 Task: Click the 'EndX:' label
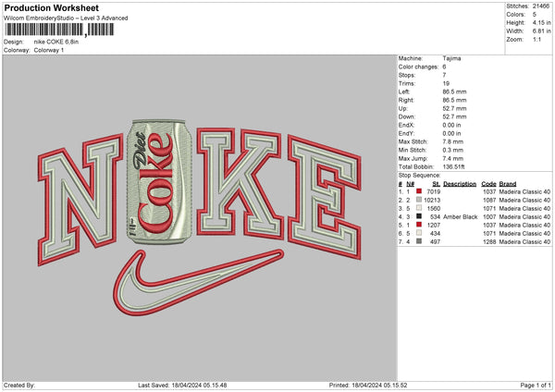tap(406, 125)
